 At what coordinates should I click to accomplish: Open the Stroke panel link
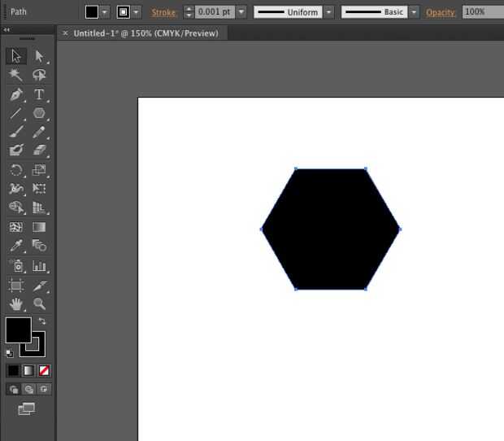click(164, 12)
